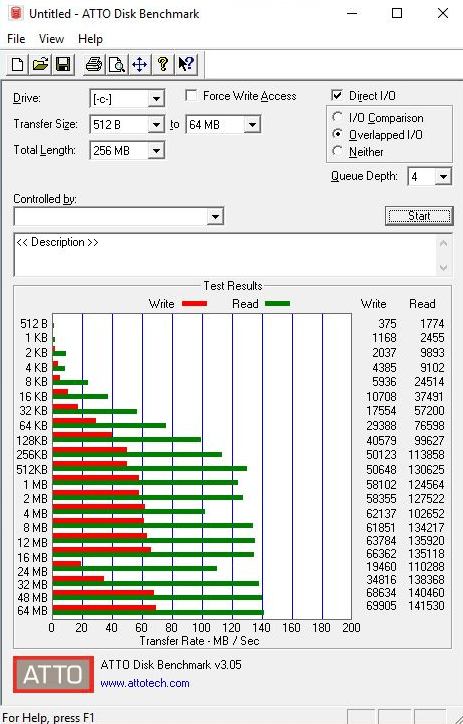Click inside the Description text field

(x=226, y=254)
